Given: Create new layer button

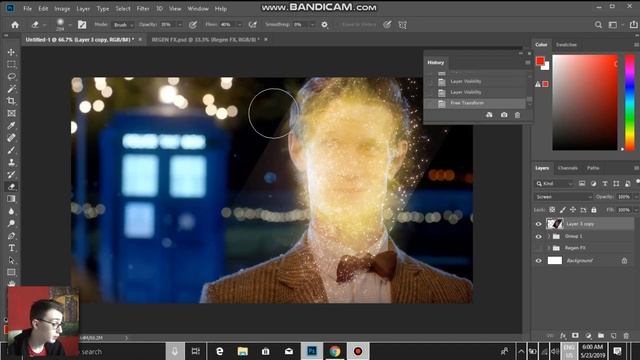Looking at the screenshot, I should (x=613, y=336).
